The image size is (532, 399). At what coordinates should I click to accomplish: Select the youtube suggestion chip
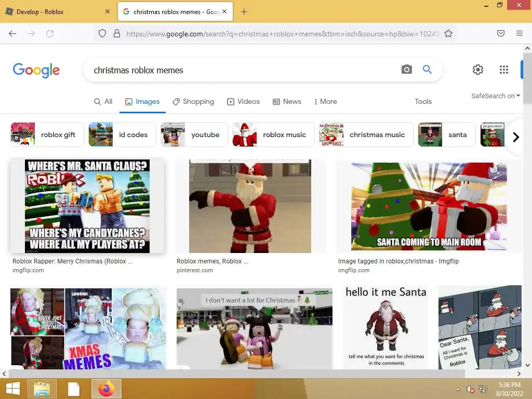[x=194, y=135]
